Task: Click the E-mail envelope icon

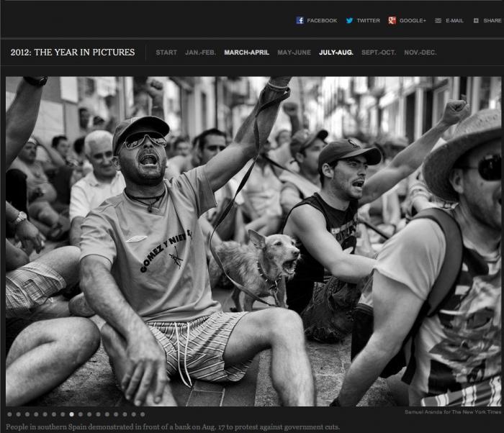Action: pyautogui.click(x=438, y=21)
